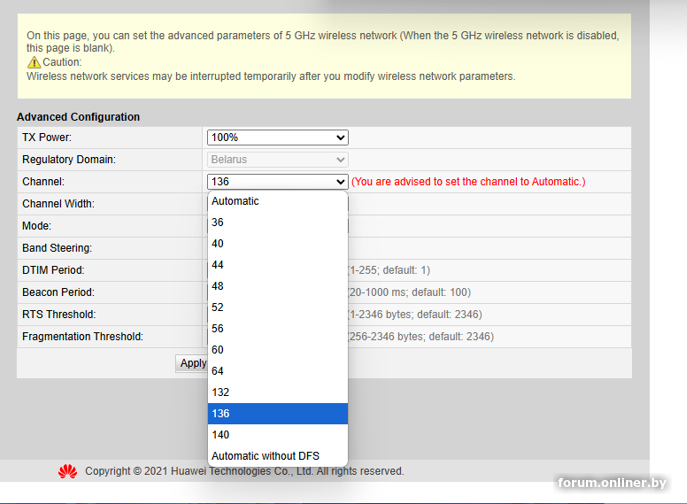The image size is (687, 504).
Task: Select channel 44 option
Action: point(277,265)
